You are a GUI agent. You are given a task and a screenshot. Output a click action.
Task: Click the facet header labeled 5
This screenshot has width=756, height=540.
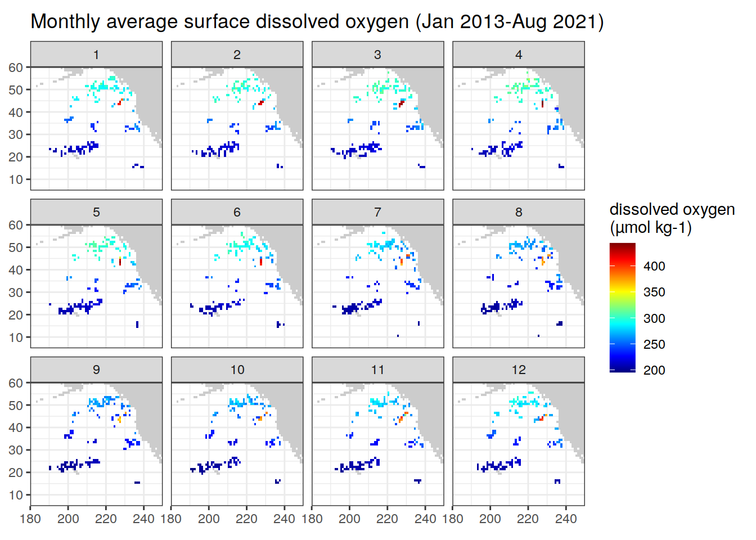(x=96, y=212)
